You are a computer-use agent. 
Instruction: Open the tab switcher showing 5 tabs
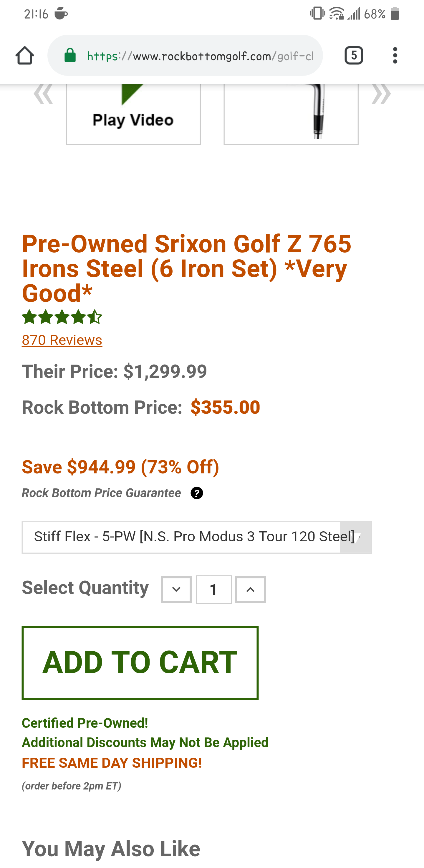click(x=354, y=55)
